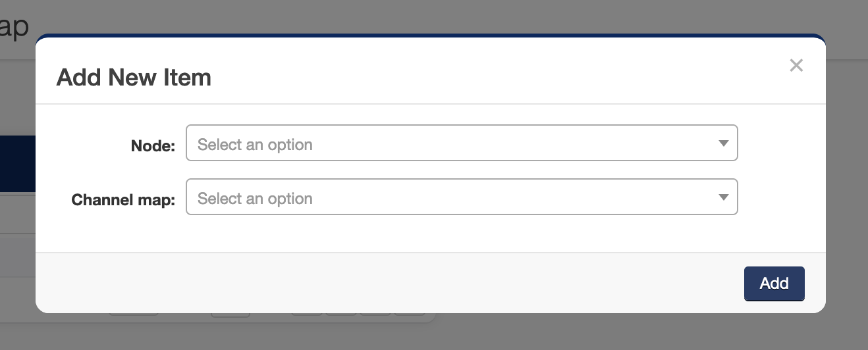The height and width of the screenshot is (350, 868).
Task: Click the Node field label
Action: (x=153, y=146)
